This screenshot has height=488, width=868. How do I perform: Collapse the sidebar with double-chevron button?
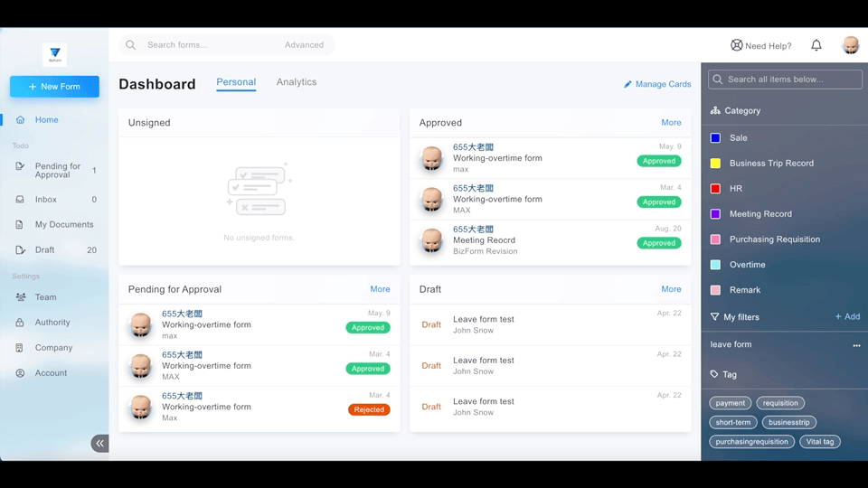[x=99, y=443]
